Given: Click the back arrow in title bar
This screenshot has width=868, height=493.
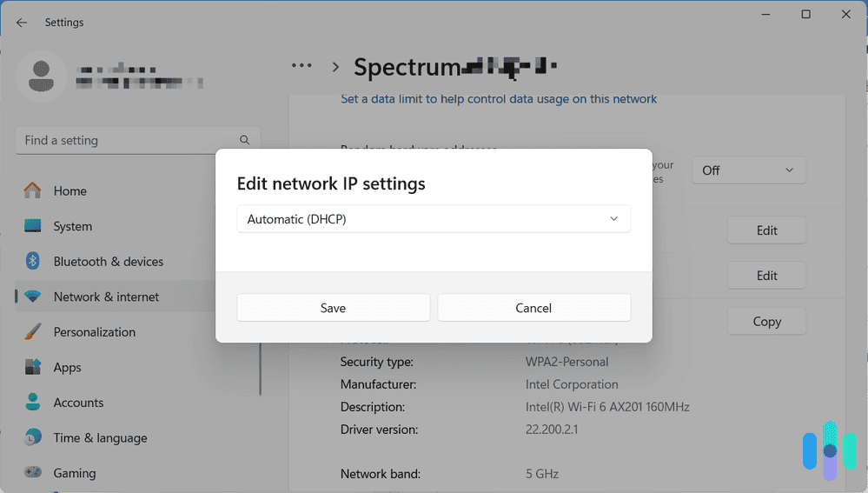Looking at the screenshot, I should (22, 23).
